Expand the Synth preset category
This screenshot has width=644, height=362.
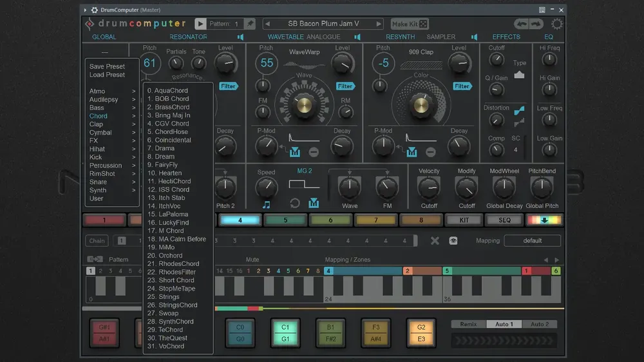[x=112, y=190]
